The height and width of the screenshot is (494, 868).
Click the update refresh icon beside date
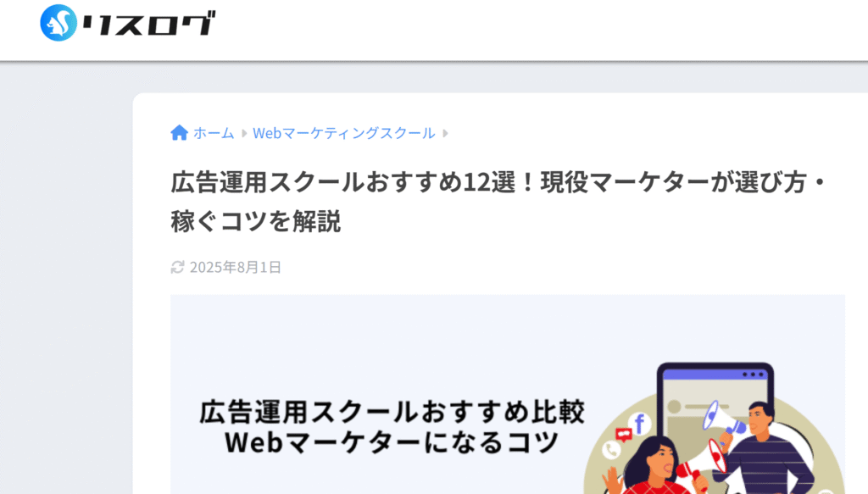pos(177,267)
